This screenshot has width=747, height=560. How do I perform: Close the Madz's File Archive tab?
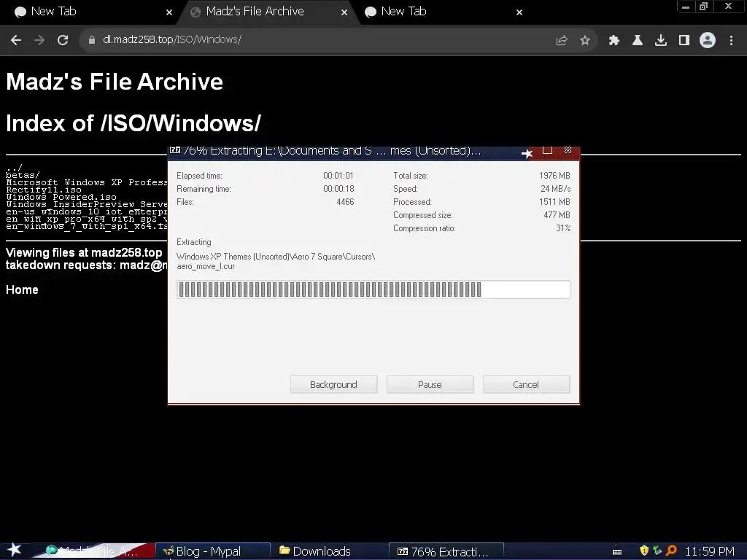[x=344, y=12]
